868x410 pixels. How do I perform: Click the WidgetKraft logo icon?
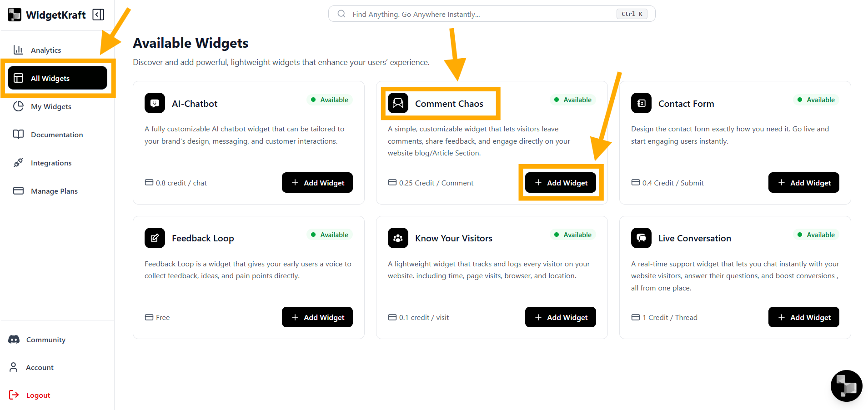click(15, 15)
